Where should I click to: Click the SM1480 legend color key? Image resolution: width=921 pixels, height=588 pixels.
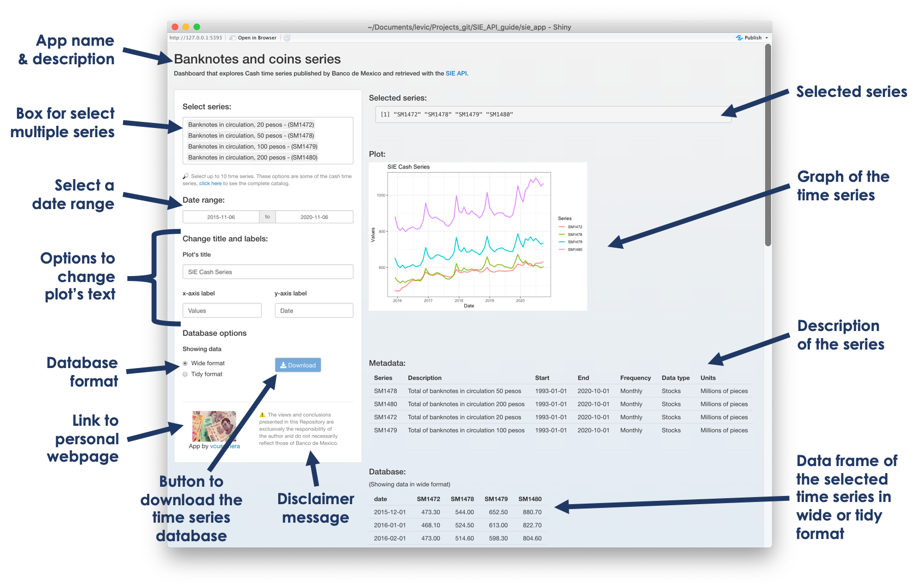point(562,249)
